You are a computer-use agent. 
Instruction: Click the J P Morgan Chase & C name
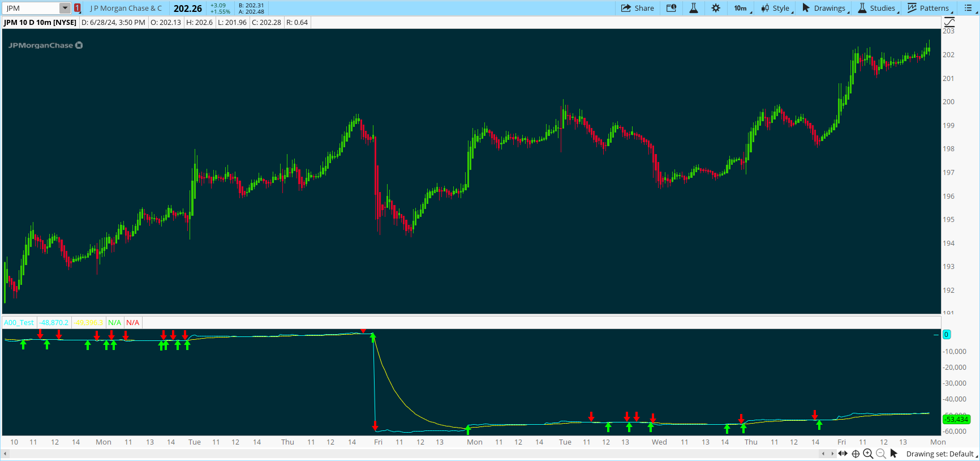pyautogui.click(x=126, y=8)
